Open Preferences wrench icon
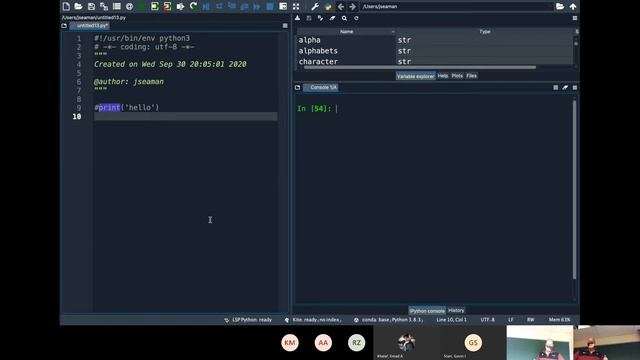The image size is (640, 360). tap(315, 6)
